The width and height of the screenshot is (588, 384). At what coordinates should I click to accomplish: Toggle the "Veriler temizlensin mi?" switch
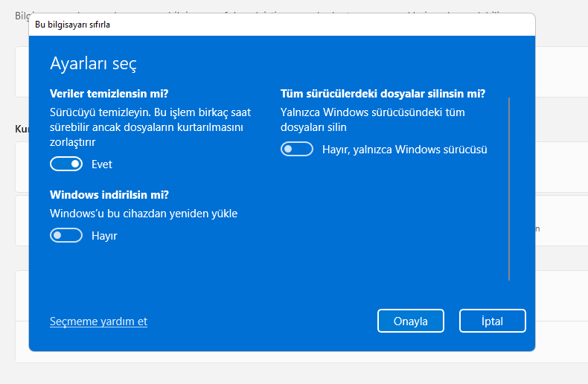(65, 164)
